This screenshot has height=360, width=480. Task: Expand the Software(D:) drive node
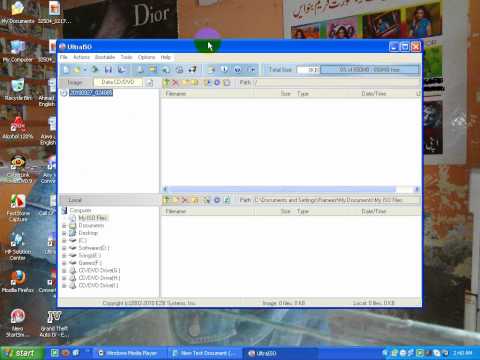point(64,248)
